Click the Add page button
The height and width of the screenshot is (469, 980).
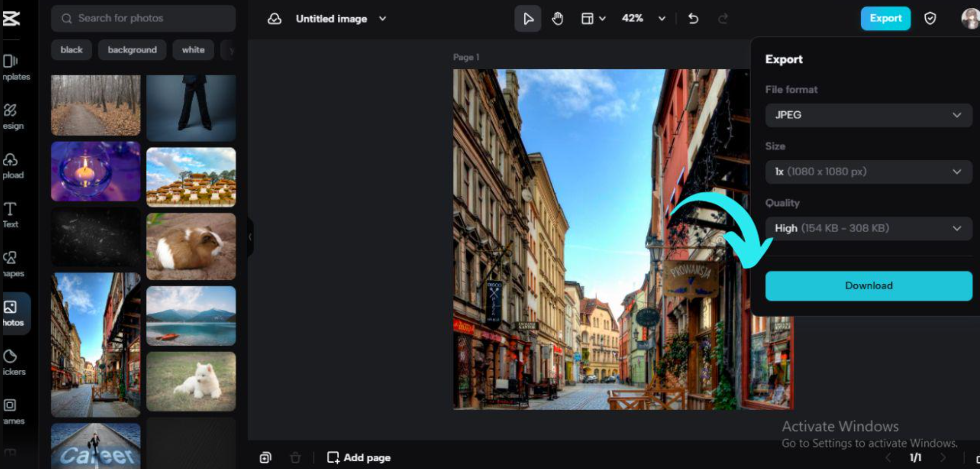pyautogui.click(x=359, y=458)
